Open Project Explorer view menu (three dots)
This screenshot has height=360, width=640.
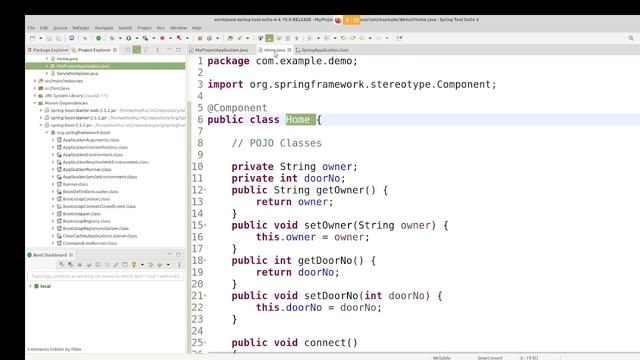158,50
